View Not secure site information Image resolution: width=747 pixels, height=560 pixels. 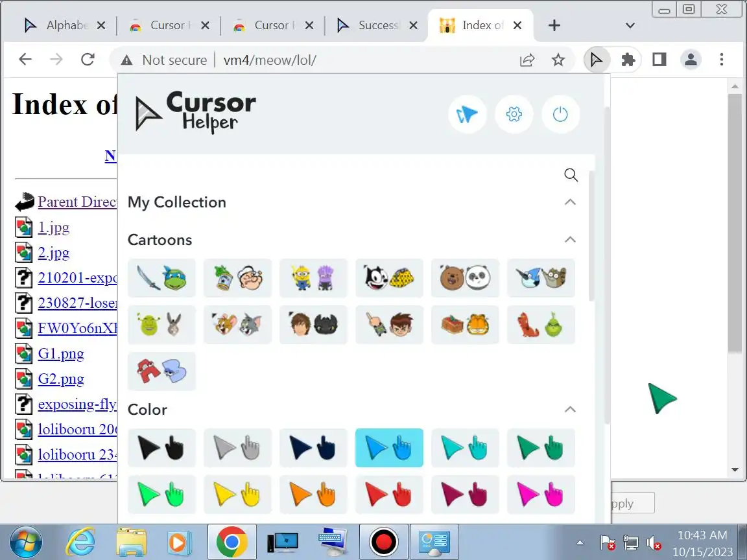[x=164, y=60]
